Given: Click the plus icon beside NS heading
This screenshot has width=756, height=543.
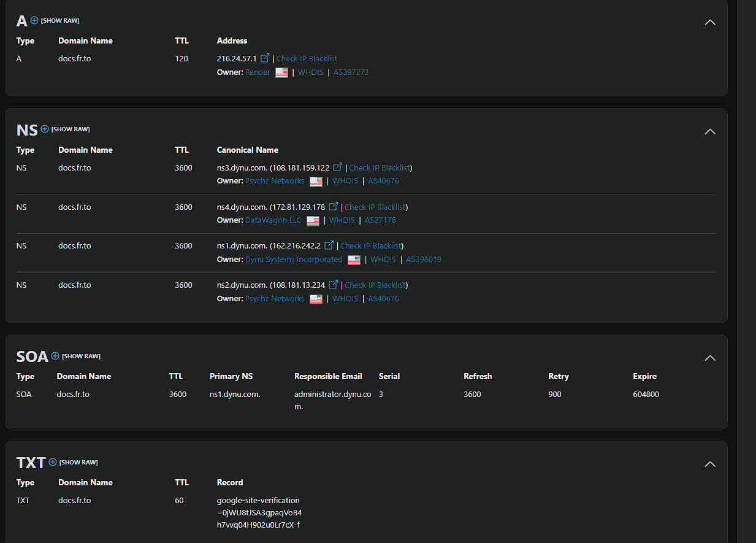Looking at the screenshot, I should [45, 129].
